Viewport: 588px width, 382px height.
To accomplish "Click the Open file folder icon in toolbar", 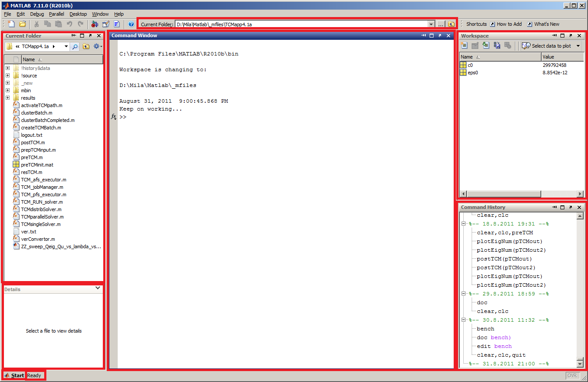I will [x=22, y=24].
